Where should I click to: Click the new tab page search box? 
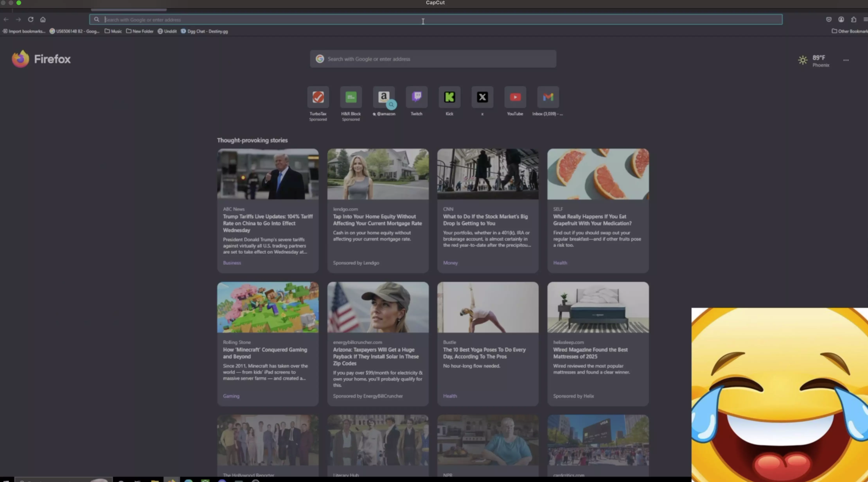pyautogui.click(x=433, y=59)
